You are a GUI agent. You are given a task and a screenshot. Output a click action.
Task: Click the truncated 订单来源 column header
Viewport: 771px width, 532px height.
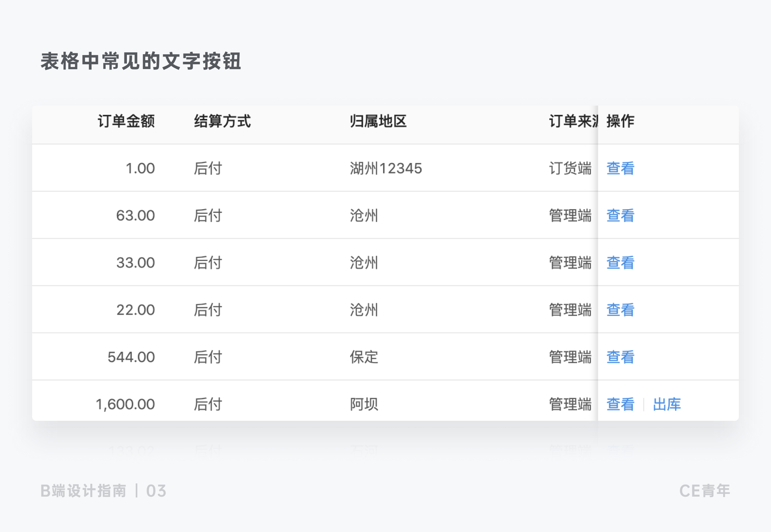(573, 121)
